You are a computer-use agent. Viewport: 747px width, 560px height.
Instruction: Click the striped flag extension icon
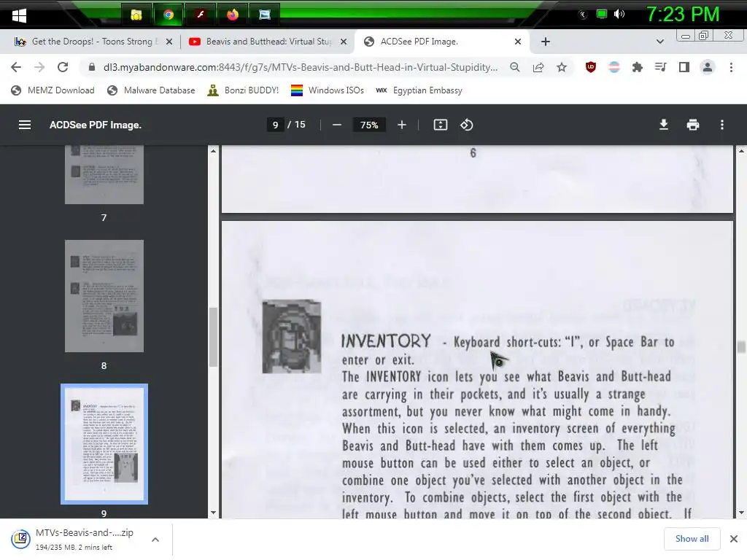point(614,67)
